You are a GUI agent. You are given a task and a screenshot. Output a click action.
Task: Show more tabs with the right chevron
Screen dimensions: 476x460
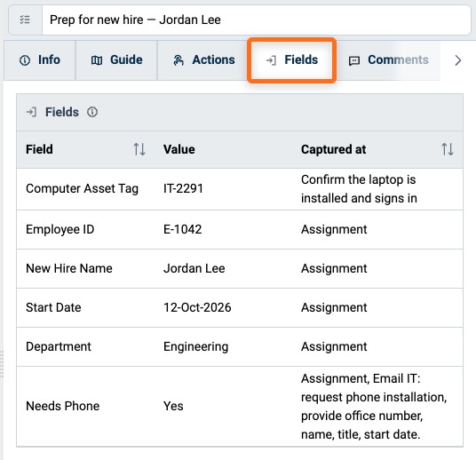458,60
